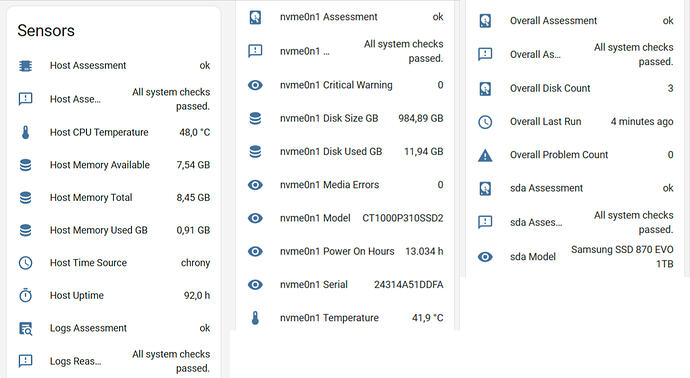Image resolution: width=690 pixels, height=378 pixels.
Task: Click the Host Uptime stopwatch icon
Action: point(26,295)
